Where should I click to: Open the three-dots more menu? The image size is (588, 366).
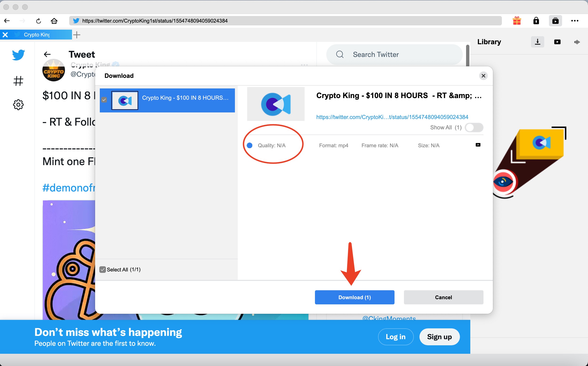tap(575, 21)
